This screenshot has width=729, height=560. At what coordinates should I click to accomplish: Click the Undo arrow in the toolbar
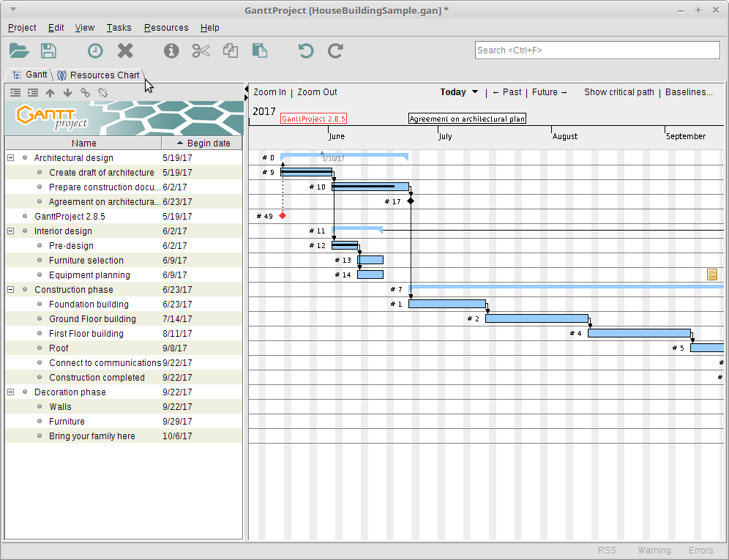coord(305,51)
